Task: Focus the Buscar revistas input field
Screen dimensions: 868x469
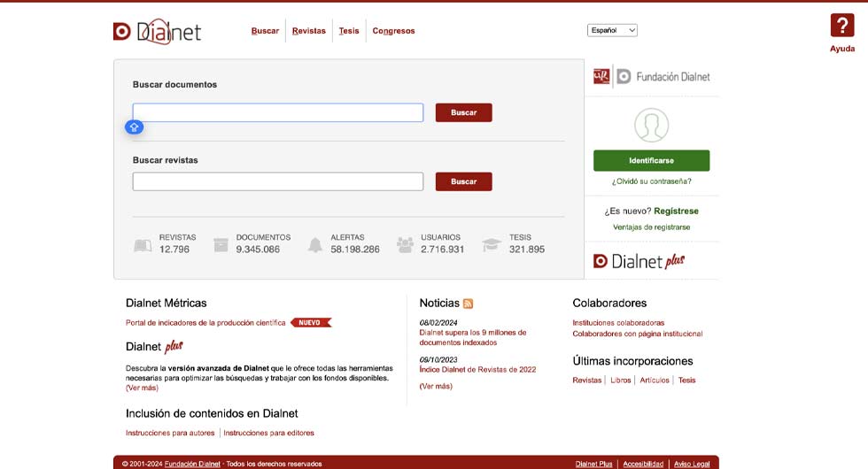Action: 277,181
